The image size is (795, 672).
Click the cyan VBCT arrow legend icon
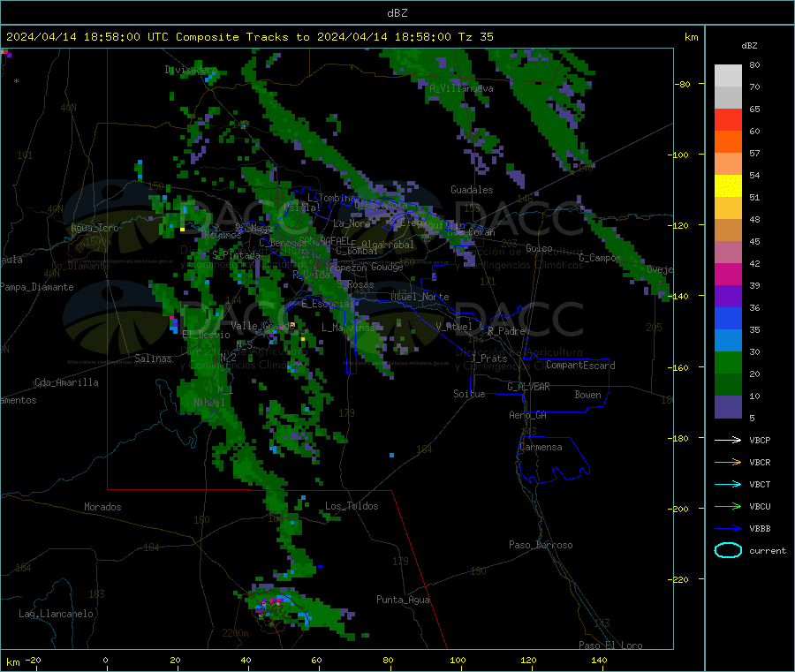(x=728, y=485)
